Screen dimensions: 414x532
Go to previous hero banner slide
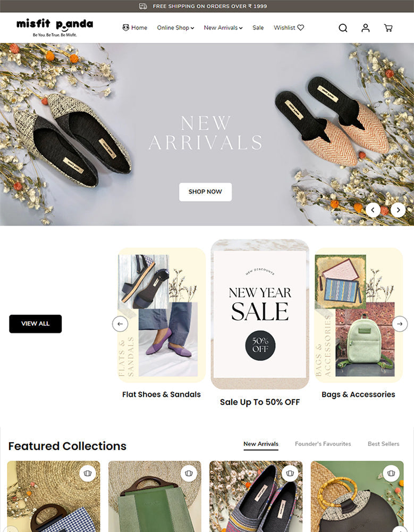[373, 210]
